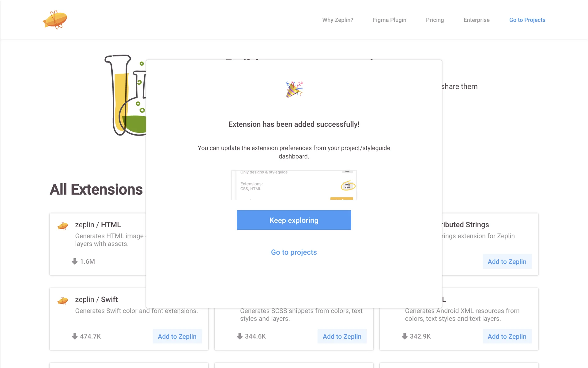Click the download arrow icon beside 344.6K
Screen dimensions: 588x368
(x=239, y=336)
